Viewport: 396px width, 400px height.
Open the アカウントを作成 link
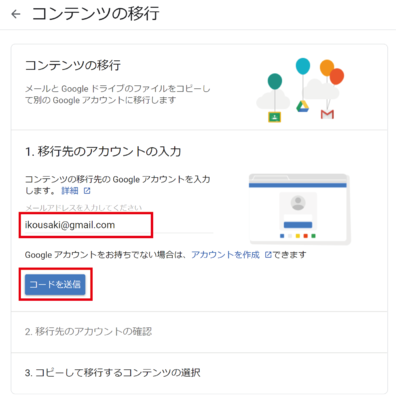click(x=225, y=255)
